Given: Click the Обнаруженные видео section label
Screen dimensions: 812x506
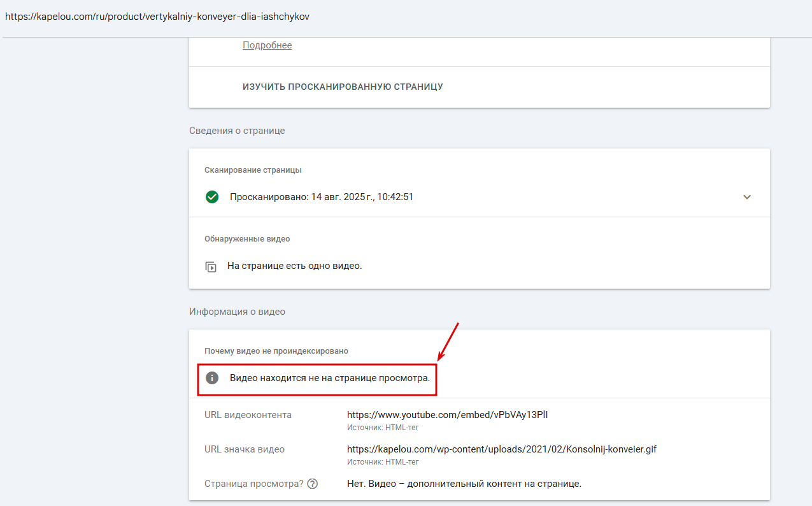Looking at the screenshot, I should (247, 239).
